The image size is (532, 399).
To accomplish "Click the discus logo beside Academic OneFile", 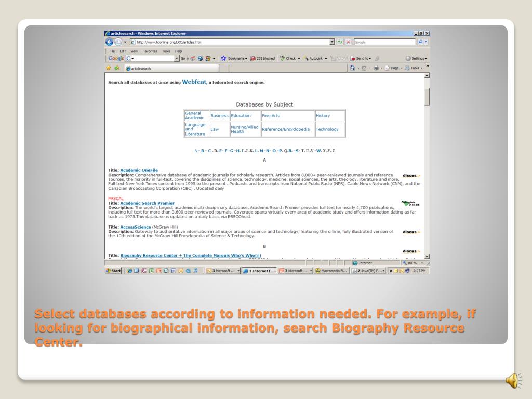I will coord(411,176).
